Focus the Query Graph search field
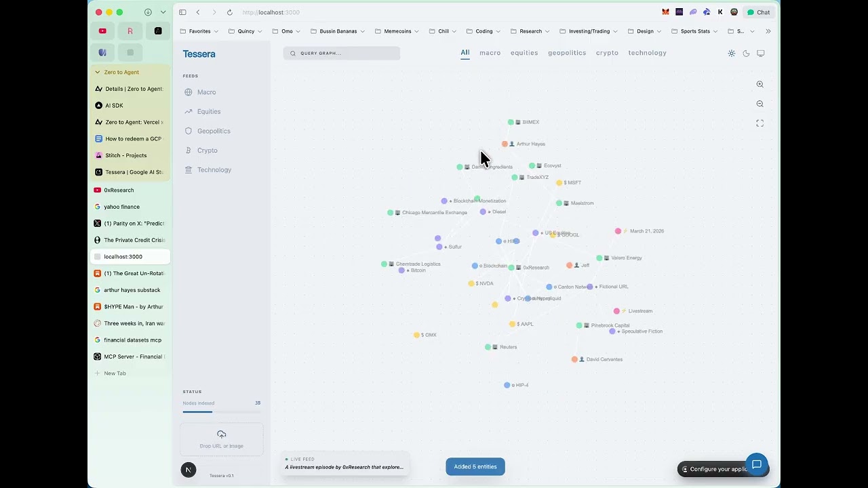 [x=342, y=53]
